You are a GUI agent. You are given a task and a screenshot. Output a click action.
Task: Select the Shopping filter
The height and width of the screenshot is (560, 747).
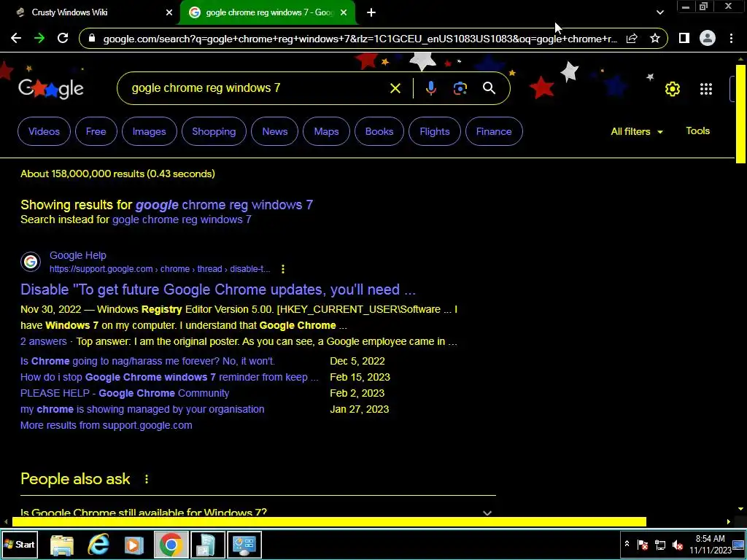(214, 131)
